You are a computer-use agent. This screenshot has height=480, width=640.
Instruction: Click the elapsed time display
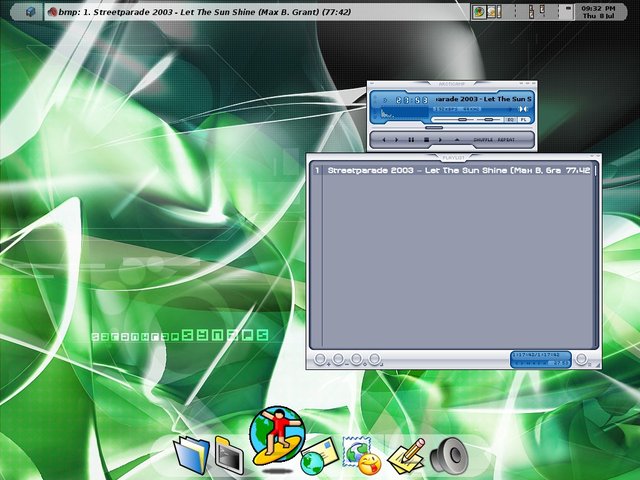[411, 100]
